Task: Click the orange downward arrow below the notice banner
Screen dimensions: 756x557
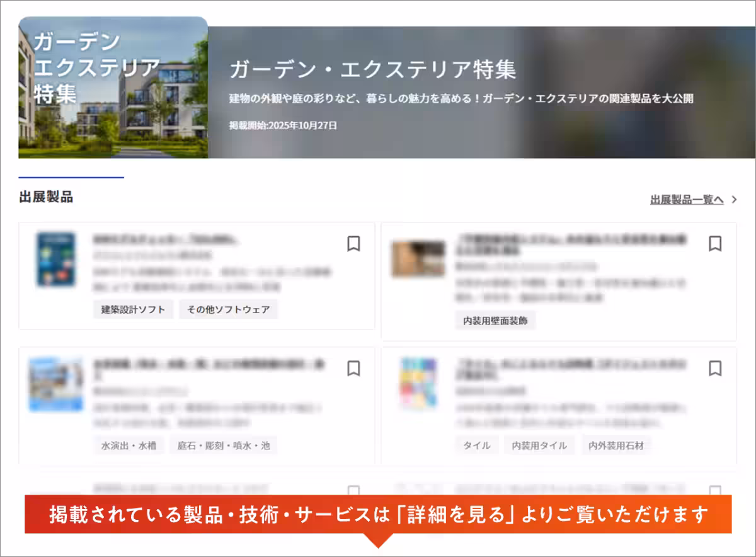Action: click(378, 541)
